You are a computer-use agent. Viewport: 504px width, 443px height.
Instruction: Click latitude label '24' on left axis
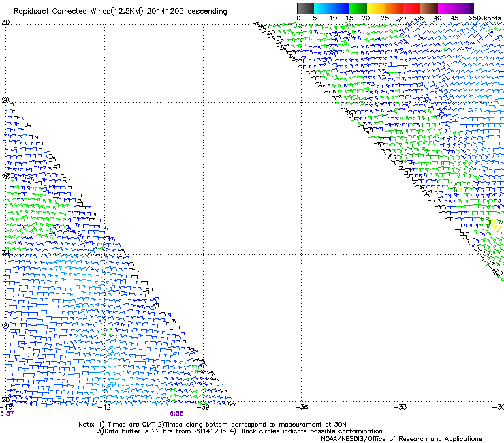click(x=5, y=253)
